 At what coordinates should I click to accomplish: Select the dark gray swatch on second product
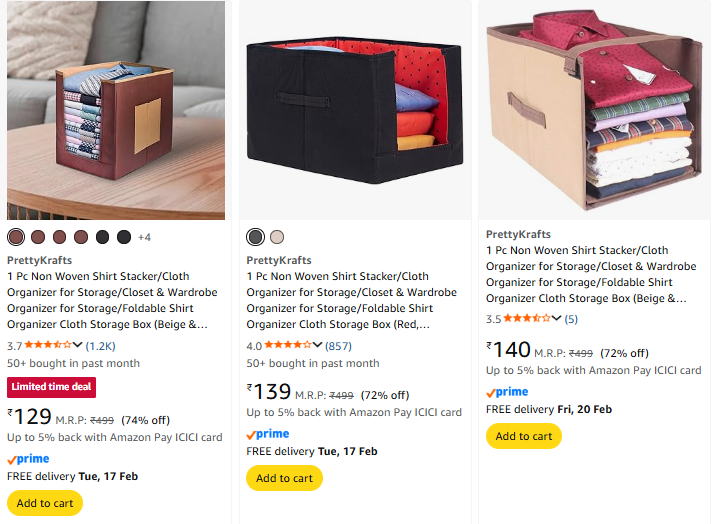pos(256,237)
